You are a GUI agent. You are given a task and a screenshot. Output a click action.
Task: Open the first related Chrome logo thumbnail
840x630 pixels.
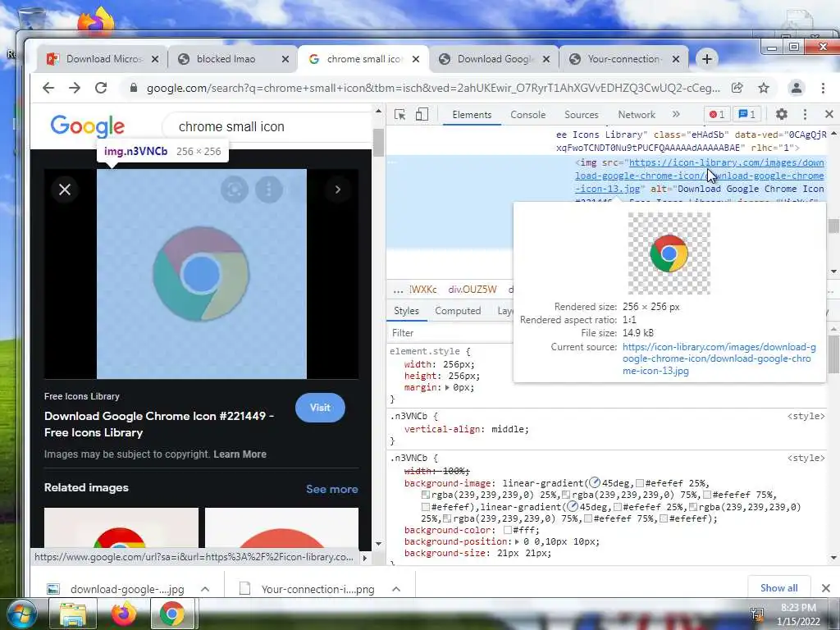(121, 527)
